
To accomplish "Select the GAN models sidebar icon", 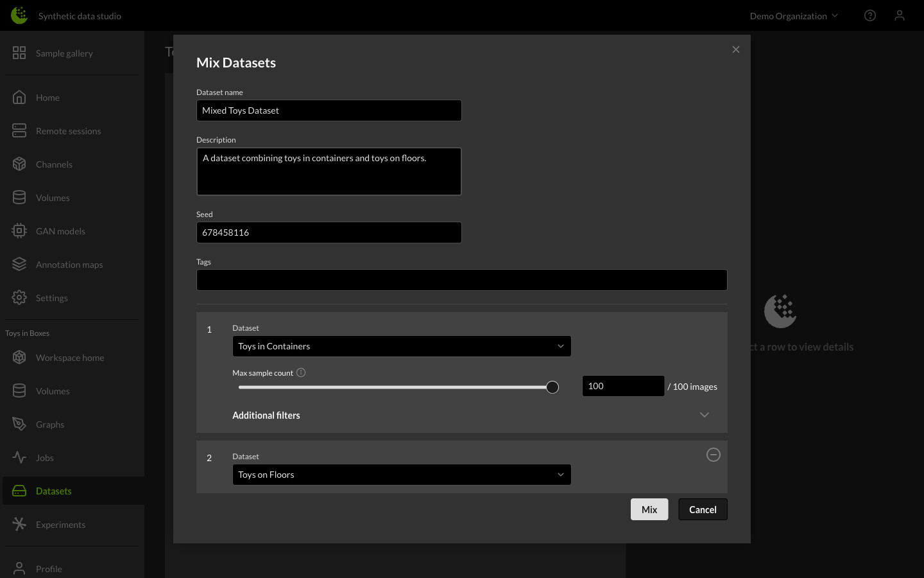I will 60,231.
